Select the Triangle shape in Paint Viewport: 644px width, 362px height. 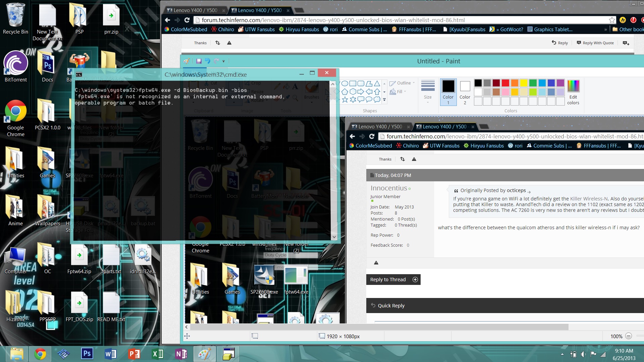[377, 83]
